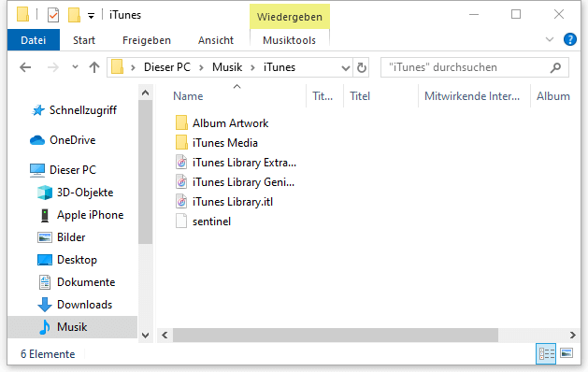This screenshot has width=588, height=372.
Task: Click the iTunes Media folder icon
Action: pos(181,143)
